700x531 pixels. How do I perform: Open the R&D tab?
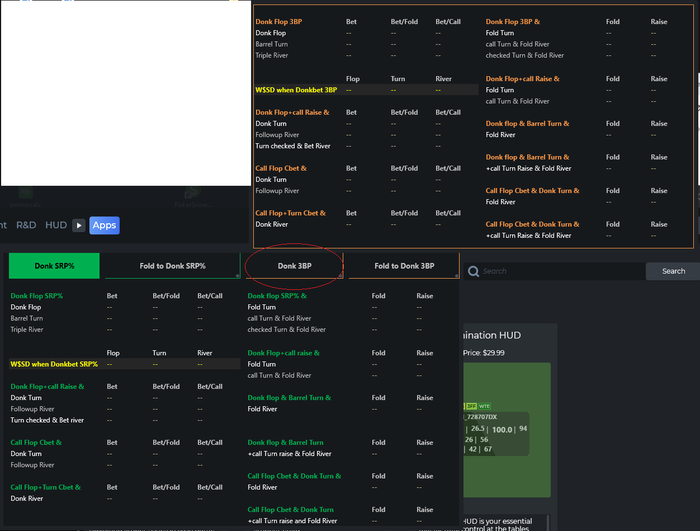26,225
